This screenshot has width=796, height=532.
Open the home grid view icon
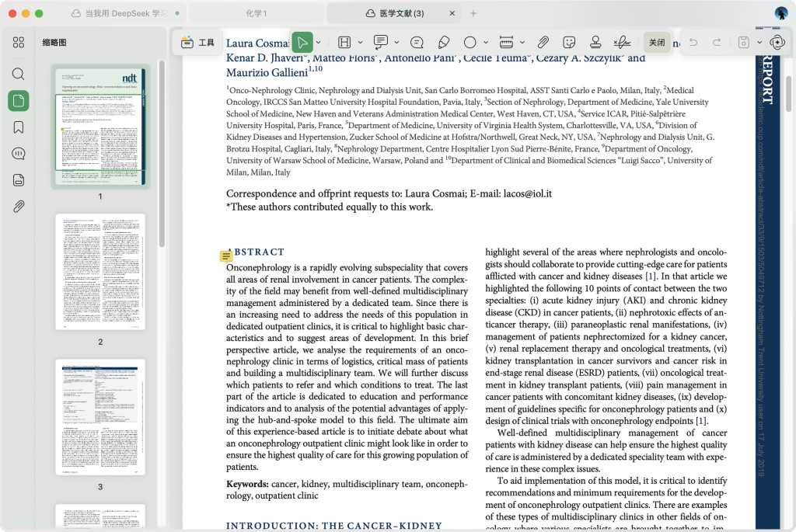pyautogui.click(x=19, y=43)
